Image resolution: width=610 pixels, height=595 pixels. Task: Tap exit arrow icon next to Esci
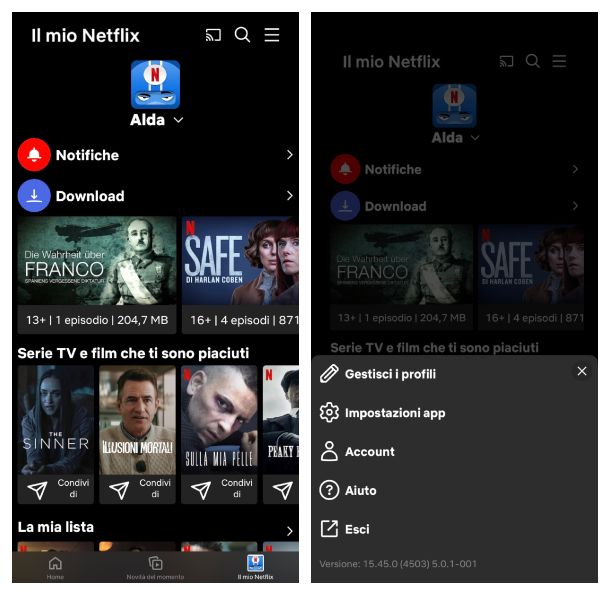point(329,529)
